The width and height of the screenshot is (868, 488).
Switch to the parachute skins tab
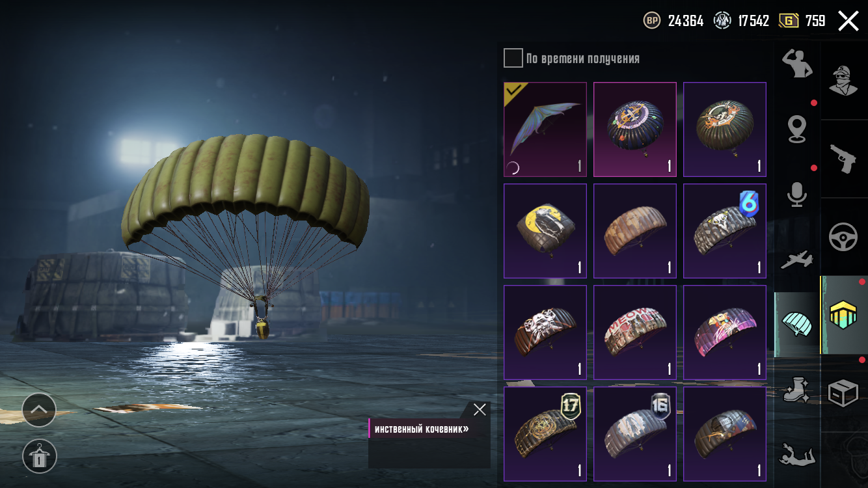pyautogui.click(x=797, y=324)
